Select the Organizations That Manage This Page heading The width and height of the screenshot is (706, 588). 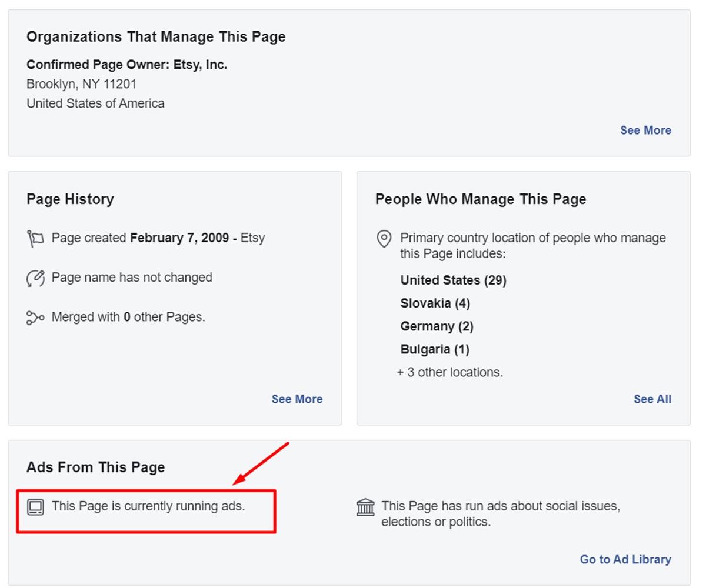156,37
